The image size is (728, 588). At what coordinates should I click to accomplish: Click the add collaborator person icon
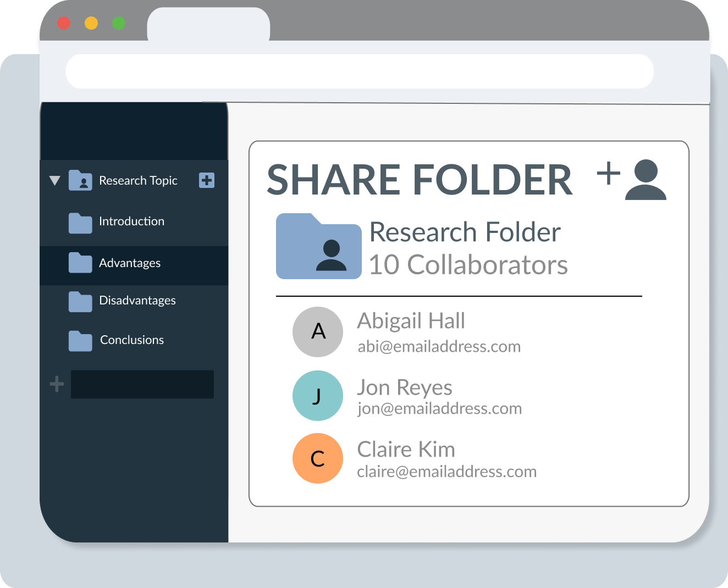[x=645, y=179]
